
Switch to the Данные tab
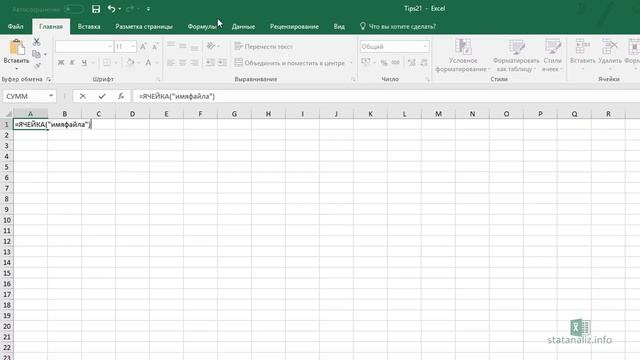(x=243, y=27)
